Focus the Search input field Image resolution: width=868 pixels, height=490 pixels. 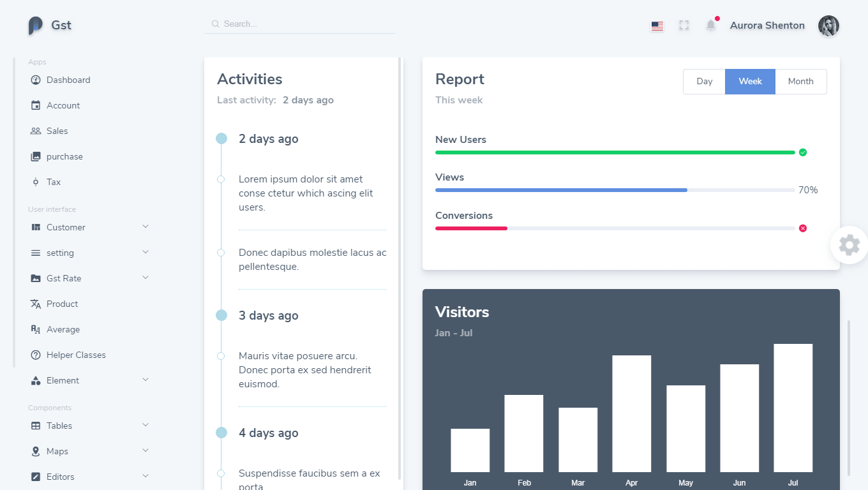[300, 24]
